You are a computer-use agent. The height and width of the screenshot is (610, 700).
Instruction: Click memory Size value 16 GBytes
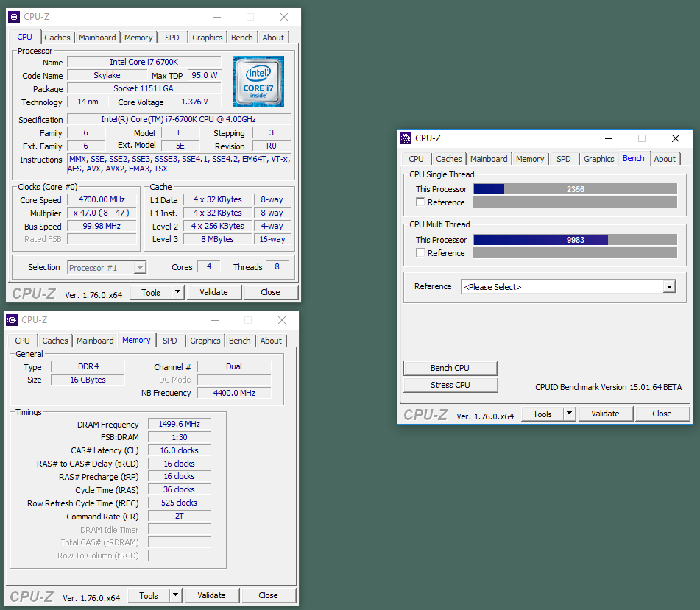[x=88, y=380]
